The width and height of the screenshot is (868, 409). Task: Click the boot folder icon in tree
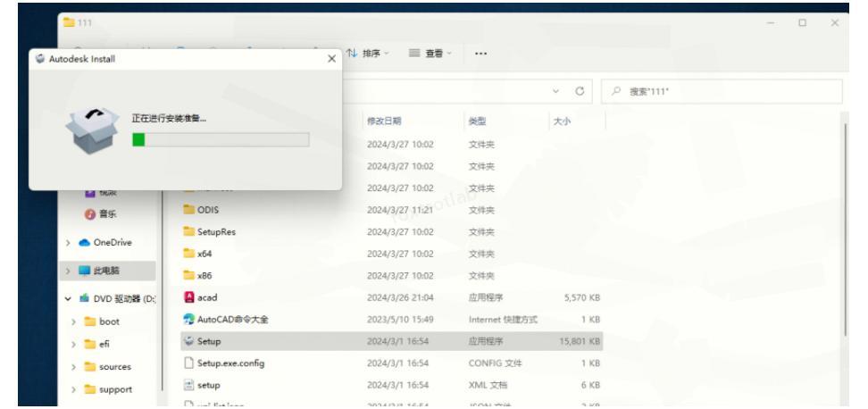click(x=89, y=321)
